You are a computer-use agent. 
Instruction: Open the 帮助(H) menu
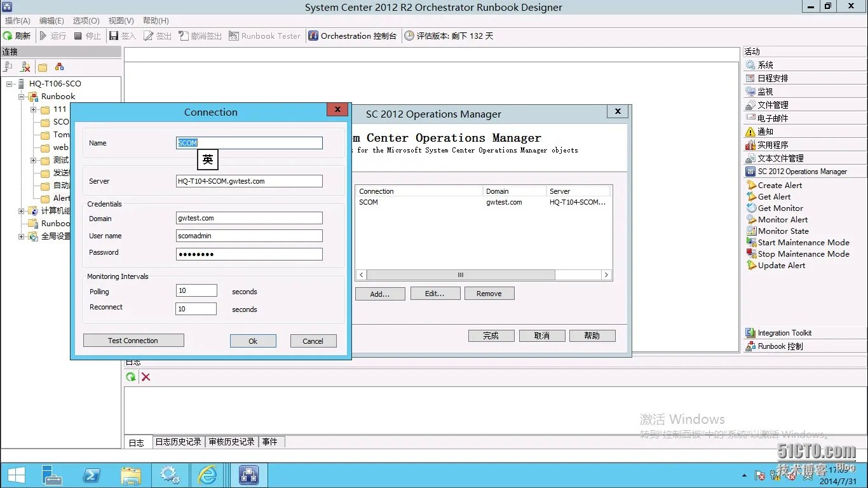click(156, 21)
